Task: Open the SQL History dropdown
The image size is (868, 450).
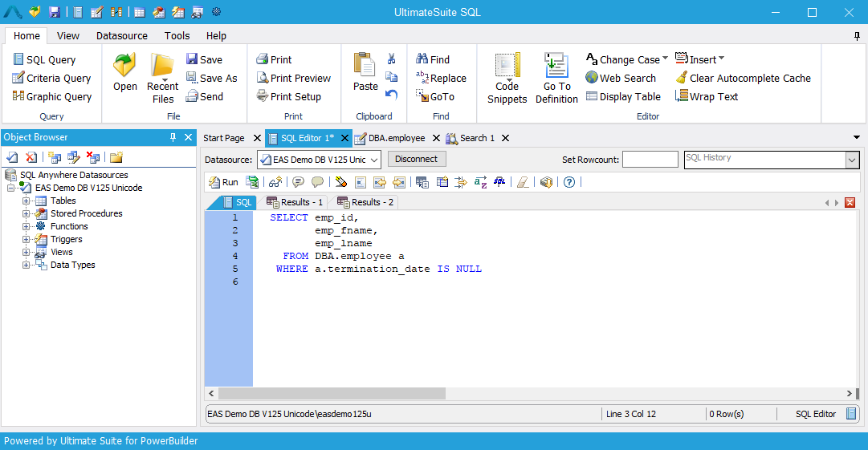Action: pyautogui.click(x=852, y=160)
